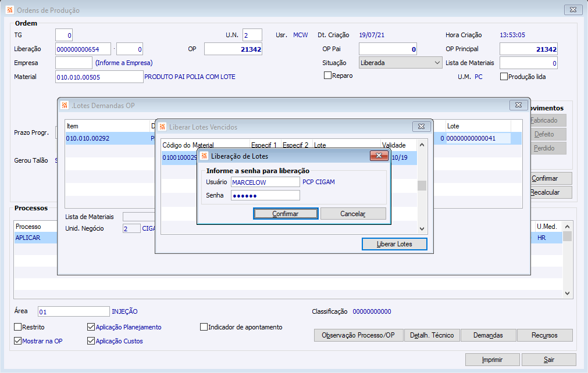The image size is (588, 373).
Task: Select the APLICAR process row
Action: coord(35,238)
